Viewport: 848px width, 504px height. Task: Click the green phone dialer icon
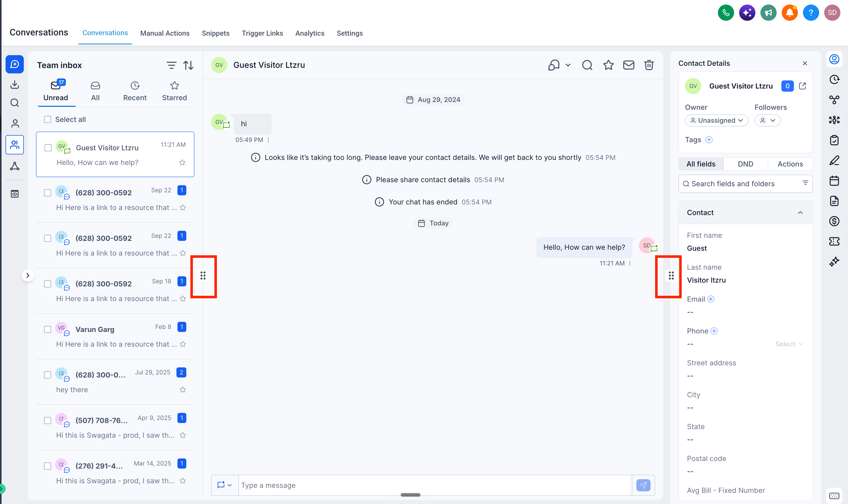(726, 13)
